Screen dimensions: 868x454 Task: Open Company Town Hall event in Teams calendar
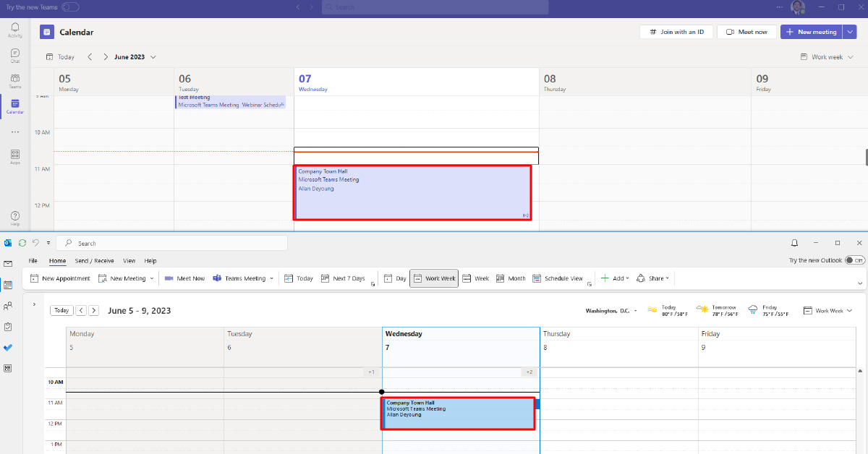coord(413,192)
